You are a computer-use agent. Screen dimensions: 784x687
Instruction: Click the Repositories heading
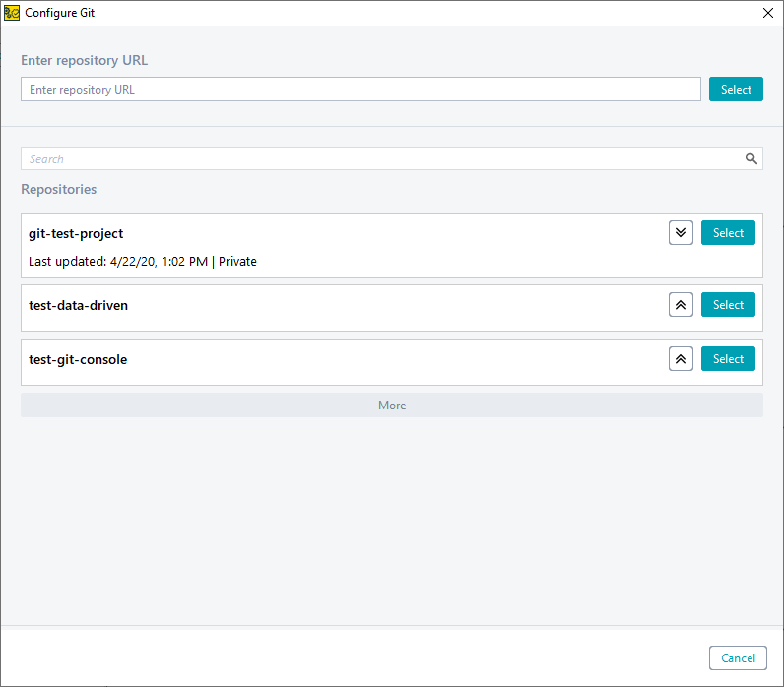click(x=58, y=189)
